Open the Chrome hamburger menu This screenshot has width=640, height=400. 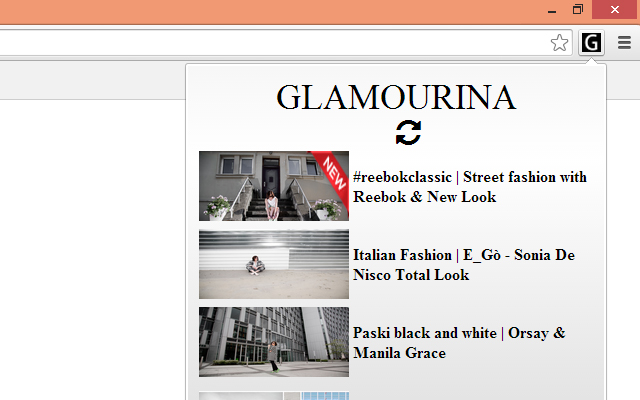click(624, 42)
